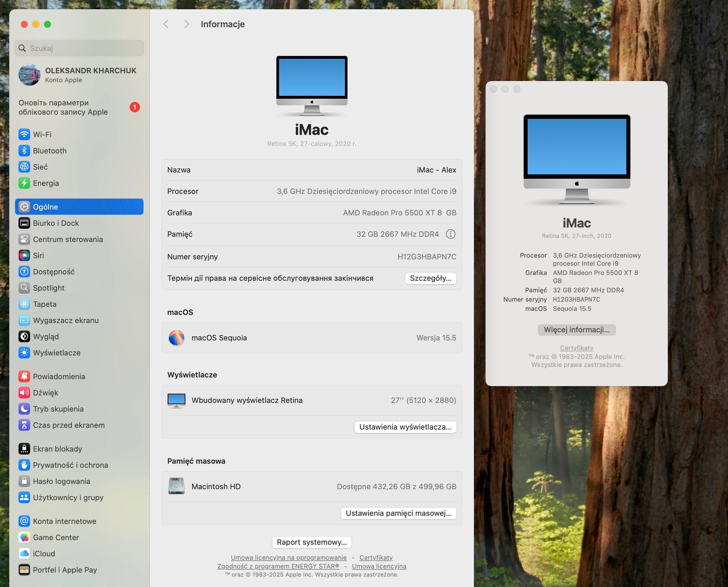Go forward with the right chevron
This screenshot has width=728, height=587.
pyautogui.click(x=187, y=24)
